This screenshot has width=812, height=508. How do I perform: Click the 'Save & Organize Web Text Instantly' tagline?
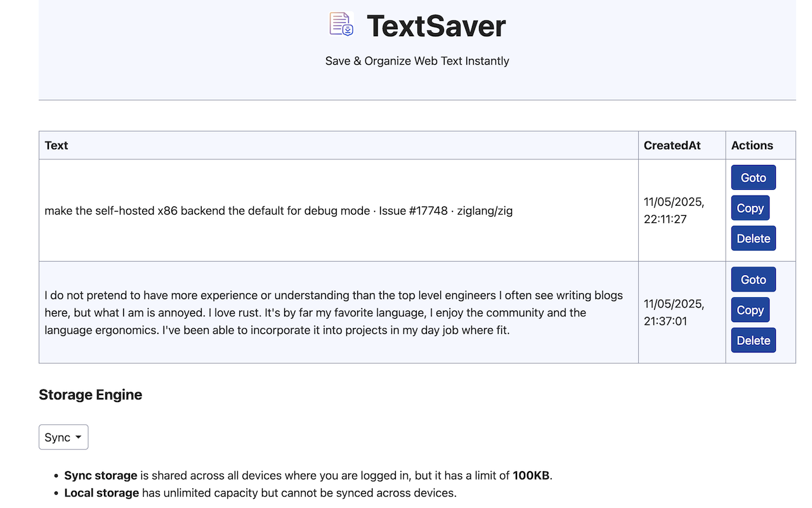click(417, 61)
